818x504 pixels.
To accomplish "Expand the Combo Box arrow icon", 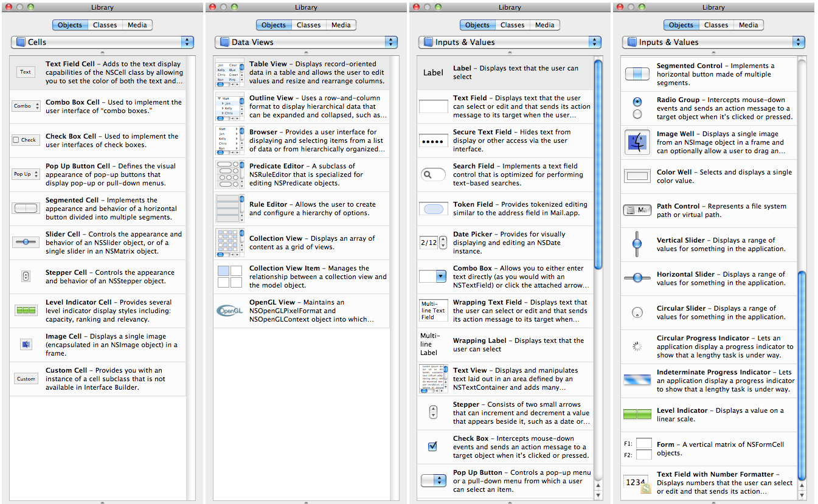I will [x=441, y=276].
